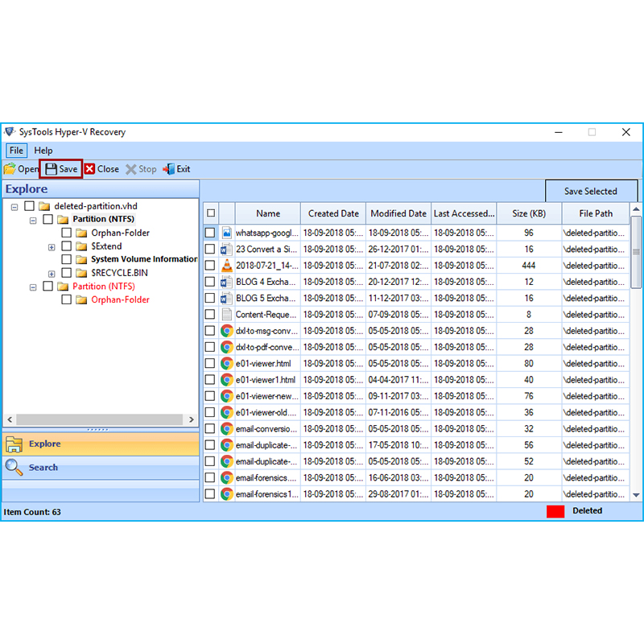Open the Help menu

[x=43, y=151]
